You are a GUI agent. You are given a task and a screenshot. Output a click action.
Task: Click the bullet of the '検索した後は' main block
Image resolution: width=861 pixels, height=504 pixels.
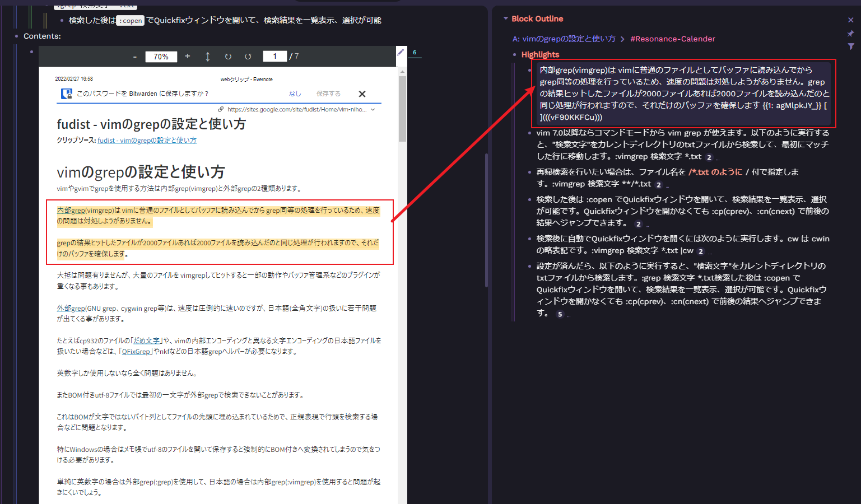(62, 20)
